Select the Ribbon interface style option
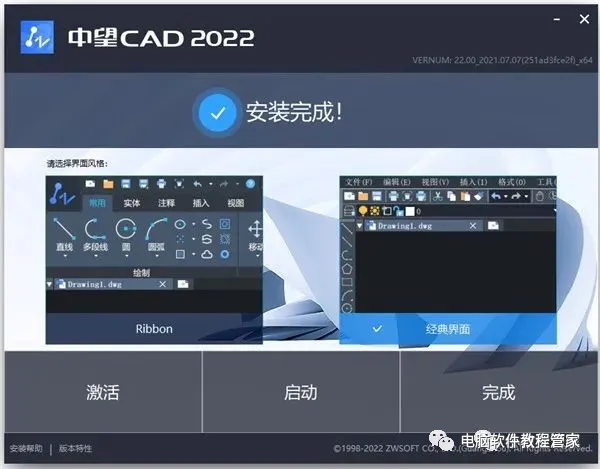This screenshot has height=469, width=600. pyautogui.click(x=154, y=260)
